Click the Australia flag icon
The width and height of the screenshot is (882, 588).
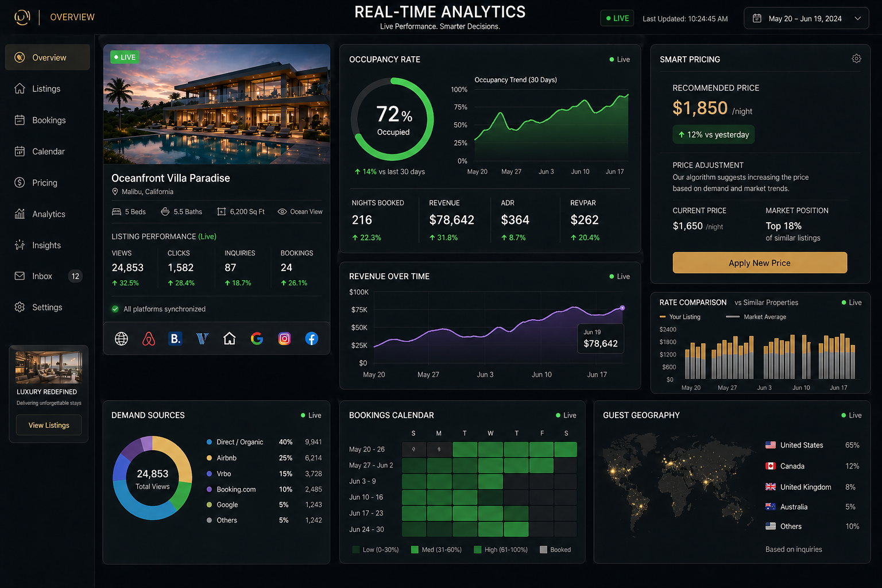point(771,506)
